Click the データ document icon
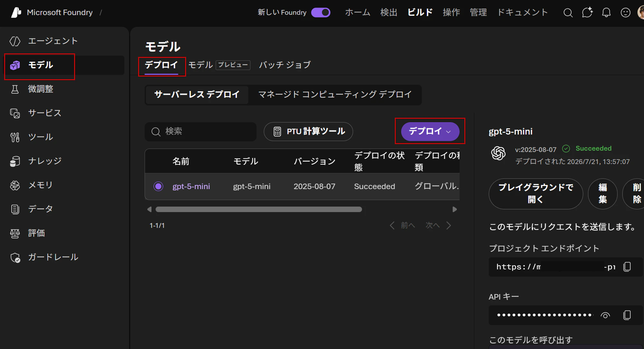Viewport: 644px width, 349px height. click(15, 209)
